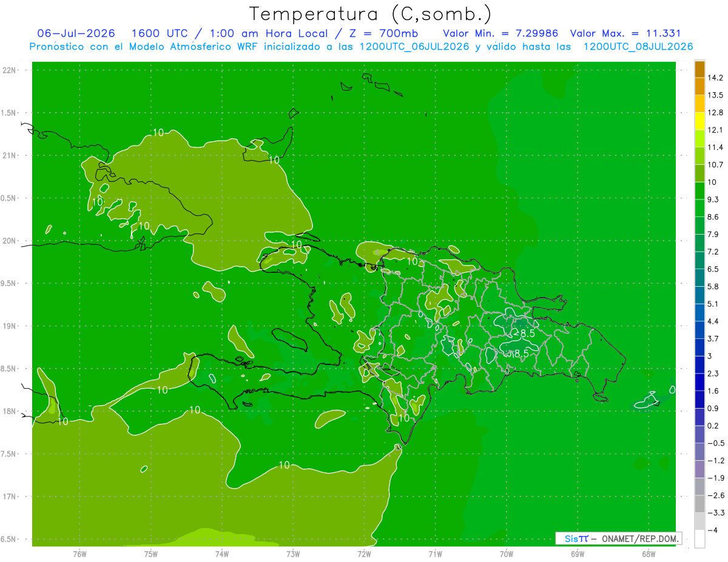
Task: Click the colorbar label '8.6'
Action: tap(713, 217)
